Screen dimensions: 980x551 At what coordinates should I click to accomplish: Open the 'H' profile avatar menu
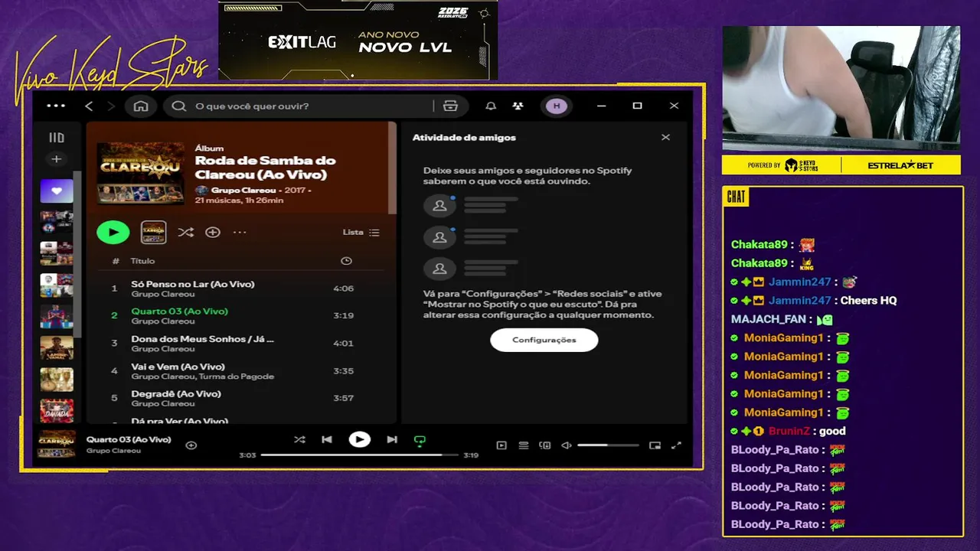click(557, 106)
